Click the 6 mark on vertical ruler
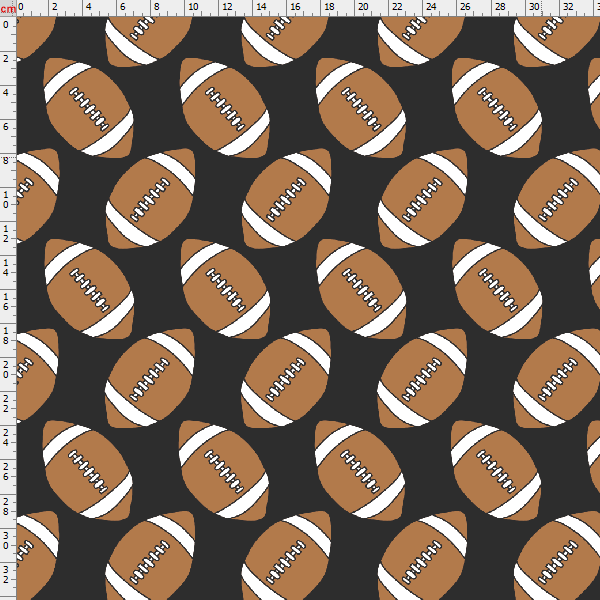Image resolution: width=600 pixels, height=600 pixels. [6, 127]
